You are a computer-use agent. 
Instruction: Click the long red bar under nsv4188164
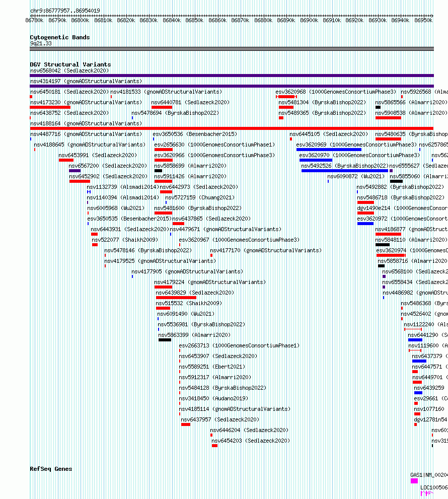click(232, 128)
